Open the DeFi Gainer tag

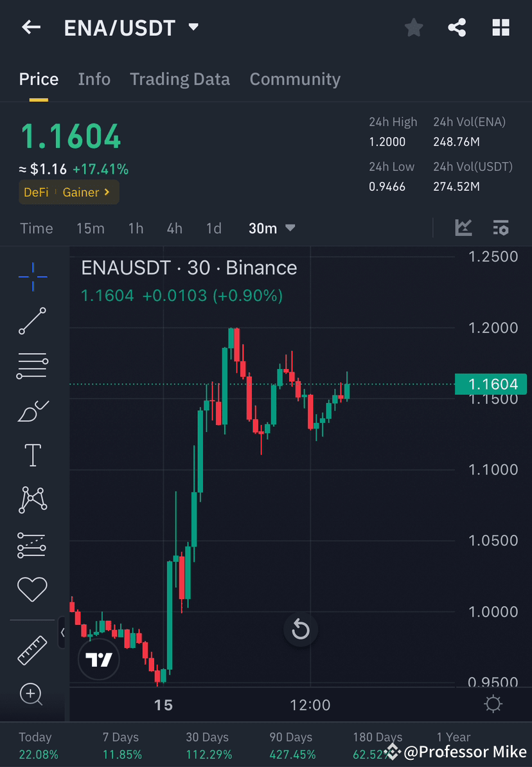pyautogui.click(x=69, y=192)
